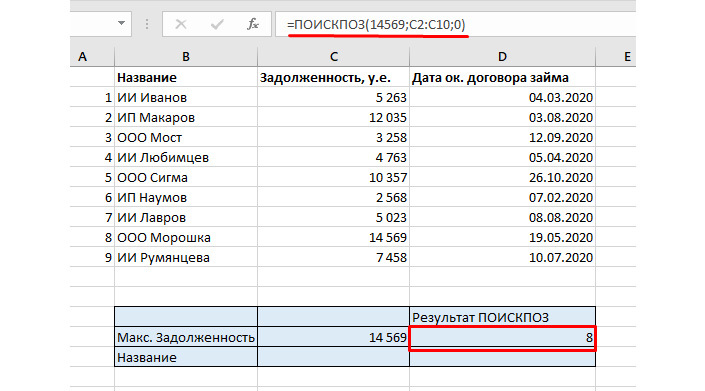Select column E header

(616, 57)
